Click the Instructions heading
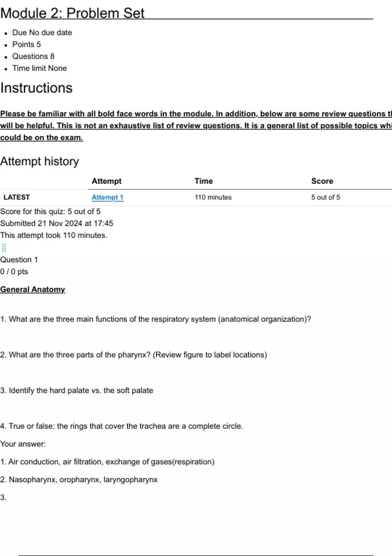The width and height of the screenshot is (392, 556). click(36, 88)
